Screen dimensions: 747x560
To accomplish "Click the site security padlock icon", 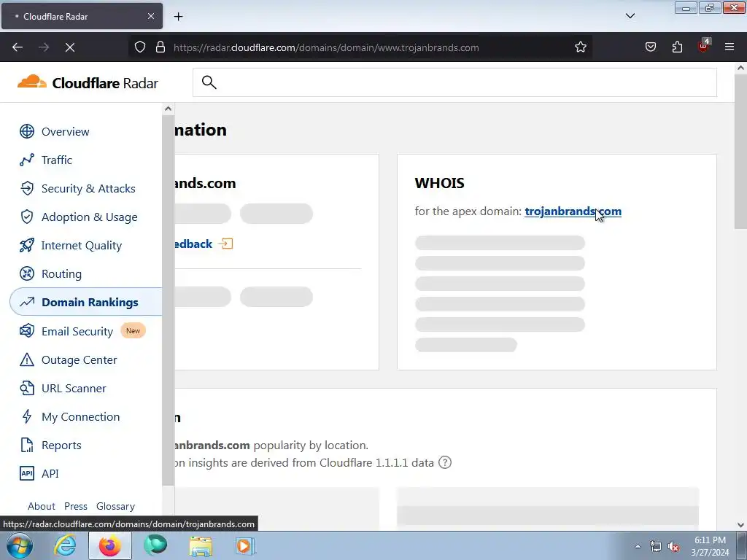I will 160,47.
